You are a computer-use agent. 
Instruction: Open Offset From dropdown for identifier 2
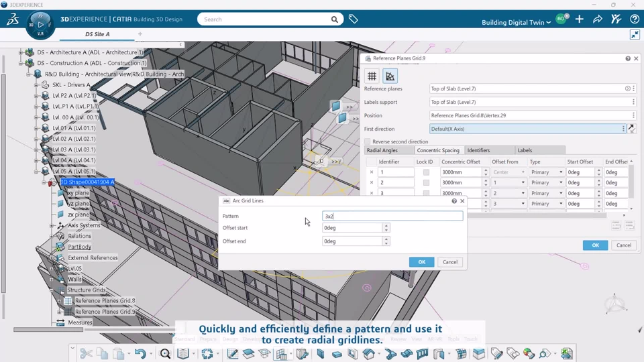523,182
